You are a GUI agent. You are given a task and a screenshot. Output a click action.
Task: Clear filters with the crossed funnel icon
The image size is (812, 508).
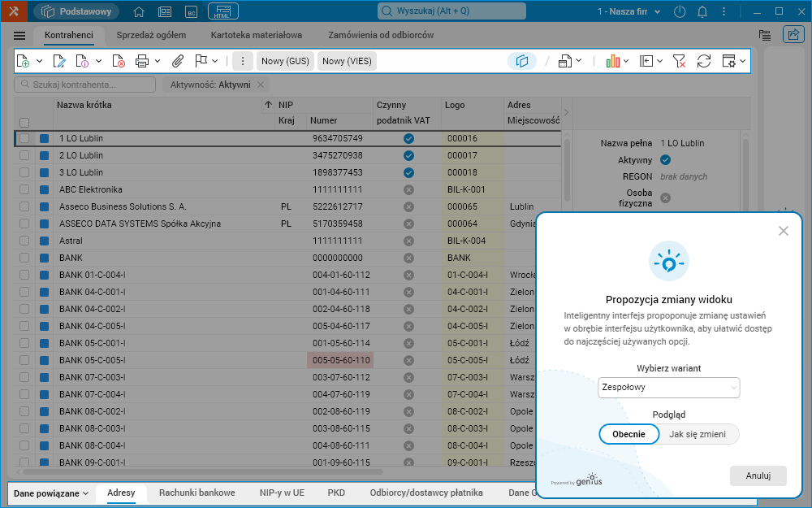(680, 61)
